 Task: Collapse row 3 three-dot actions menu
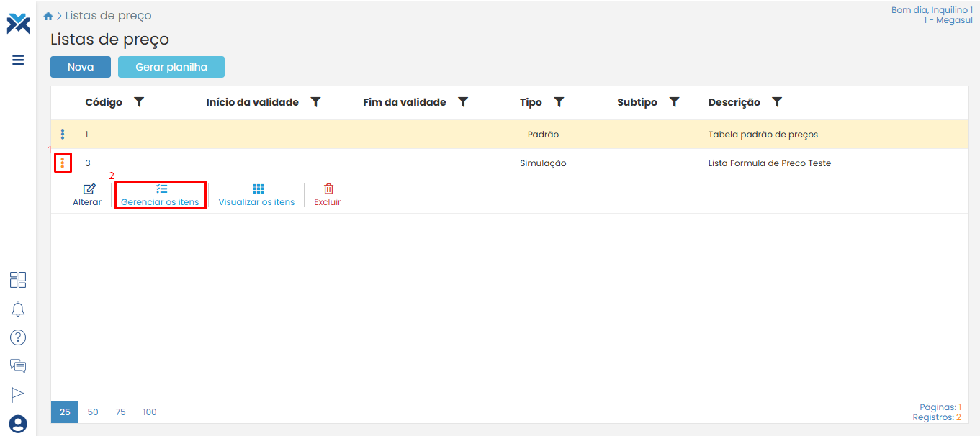[x=63, y=163]
